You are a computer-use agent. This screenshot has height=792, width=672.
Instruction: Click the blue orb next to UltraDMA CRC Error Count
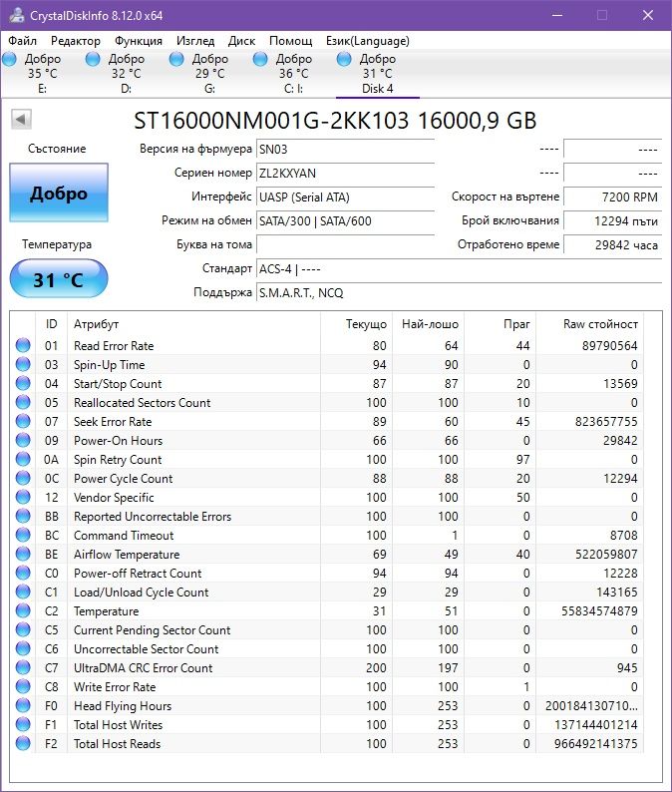[23, 667]
